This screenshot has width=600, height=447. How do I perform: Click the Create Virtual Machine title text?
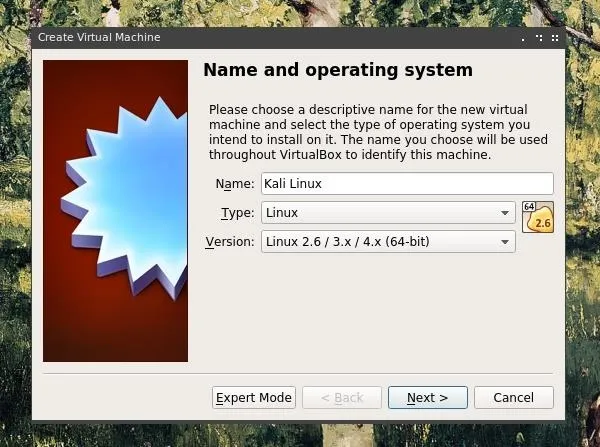99,37
